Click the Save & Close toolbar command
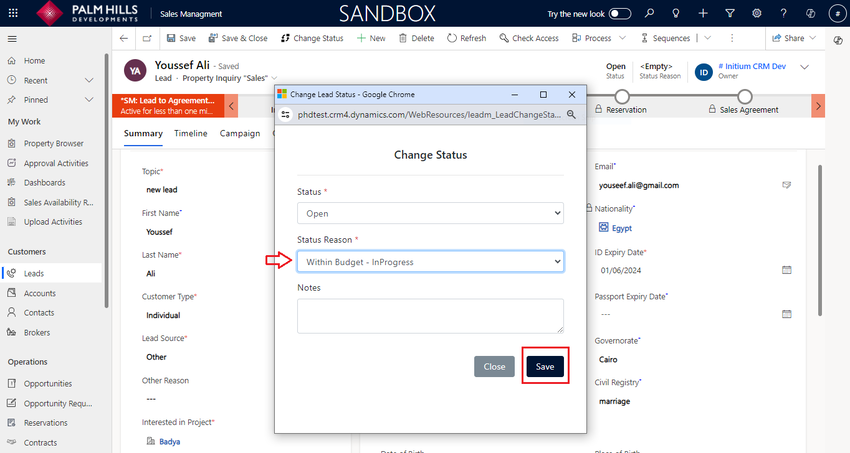Viewport: 850px width, 453px height. pyautogui.click(x=237, y=38)
